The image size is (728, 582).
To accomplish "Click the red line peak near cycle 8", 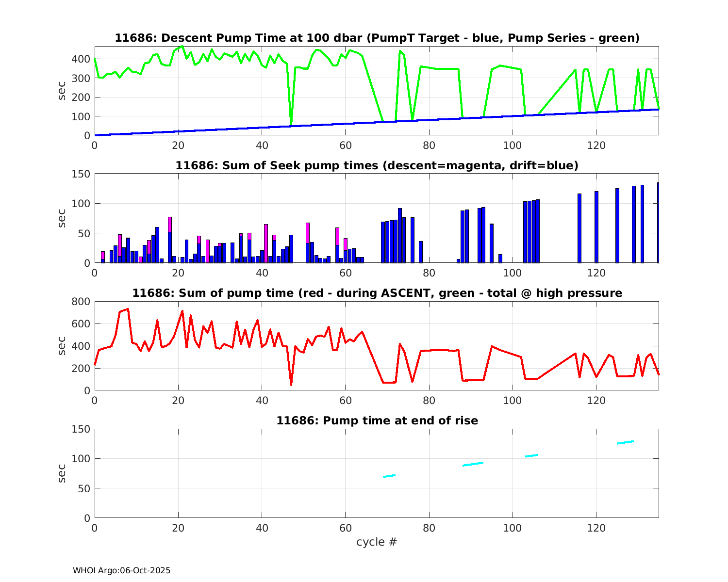I will click(x=128, y=309).
